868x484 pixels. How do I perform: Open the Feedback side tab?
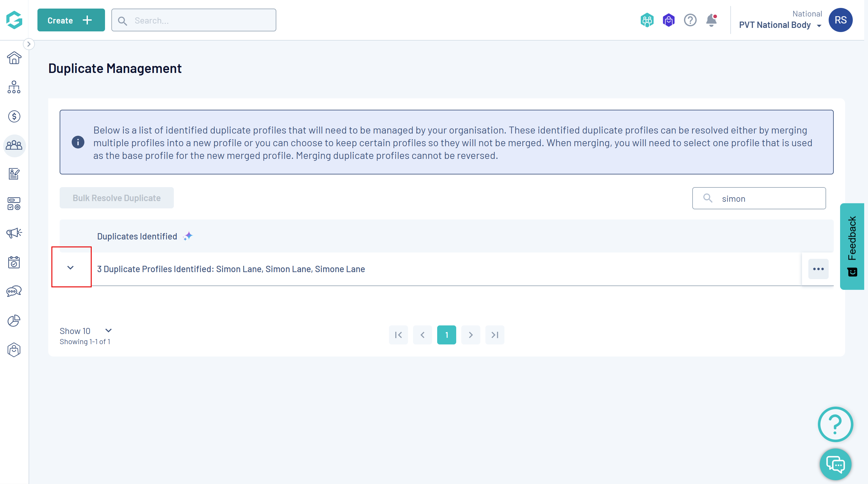coord(852,246)
